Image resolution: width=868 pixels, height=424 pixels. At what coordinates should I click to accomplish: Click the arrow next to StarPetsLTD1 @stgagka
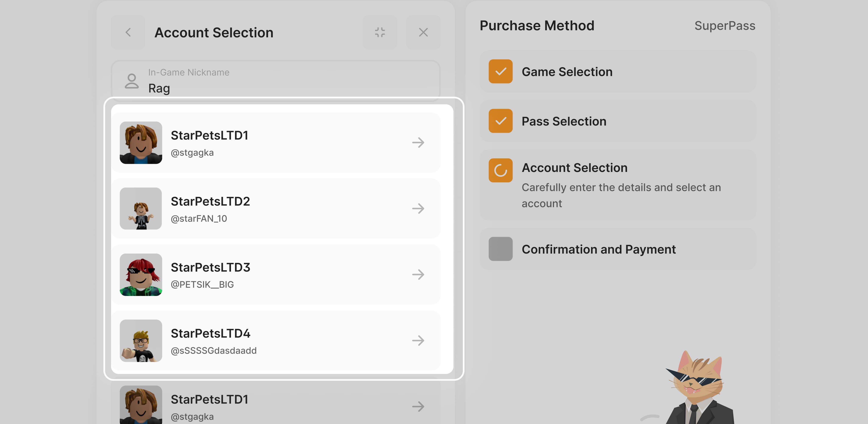(x=418, y=142)
